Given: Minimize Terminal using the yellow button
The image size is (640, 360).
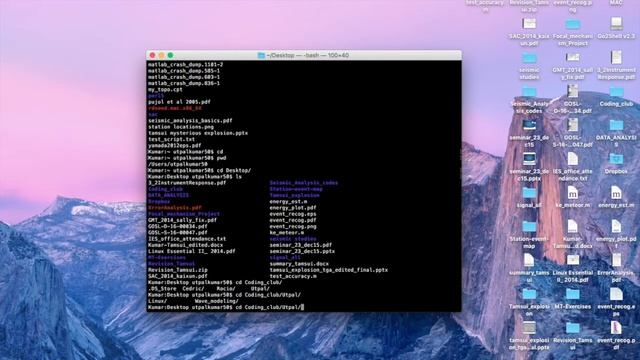Looking at the screenshot, I should point(161,55).
